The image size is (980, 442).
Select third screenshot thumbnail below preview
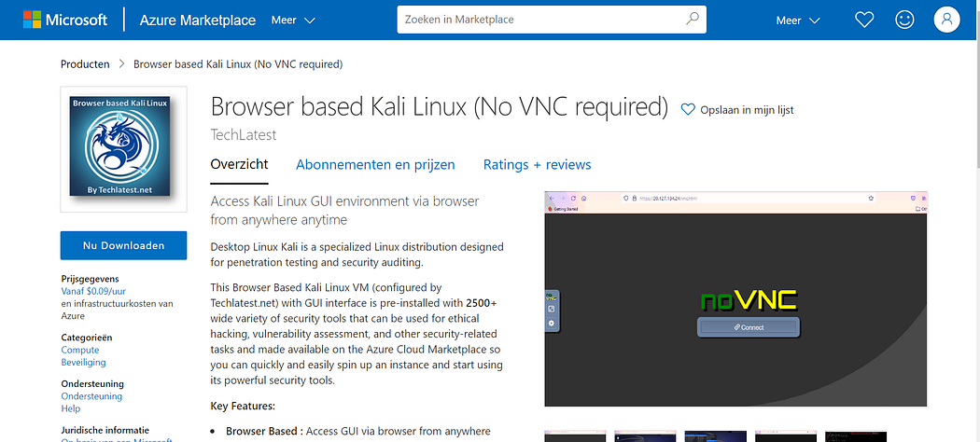(716, 435)
